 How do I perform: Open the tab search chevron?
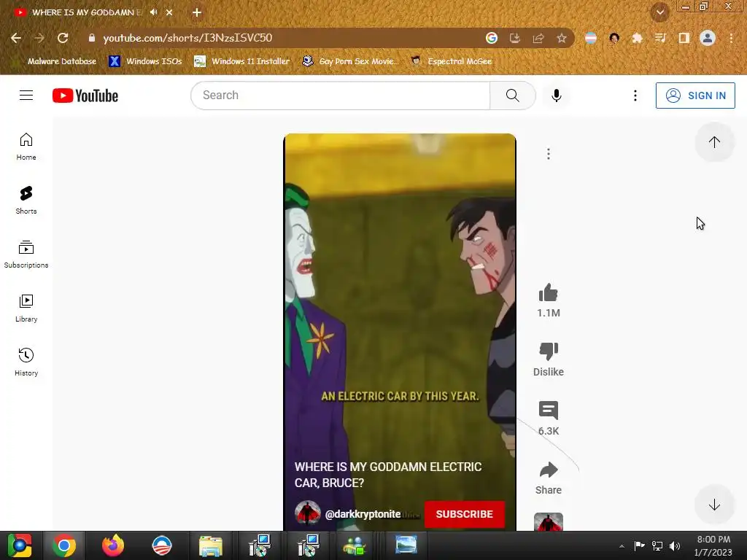(660, 12)
